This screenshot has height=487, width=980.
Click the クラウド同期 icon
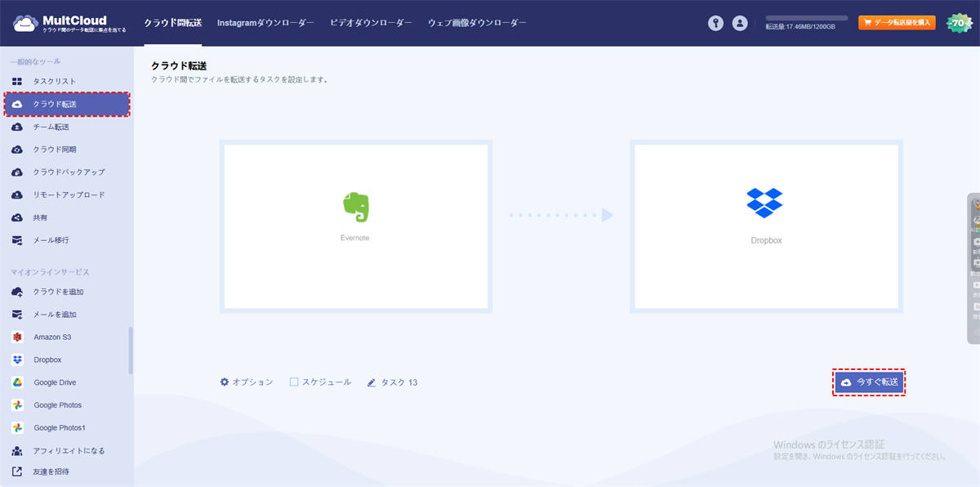coord(17,150)
